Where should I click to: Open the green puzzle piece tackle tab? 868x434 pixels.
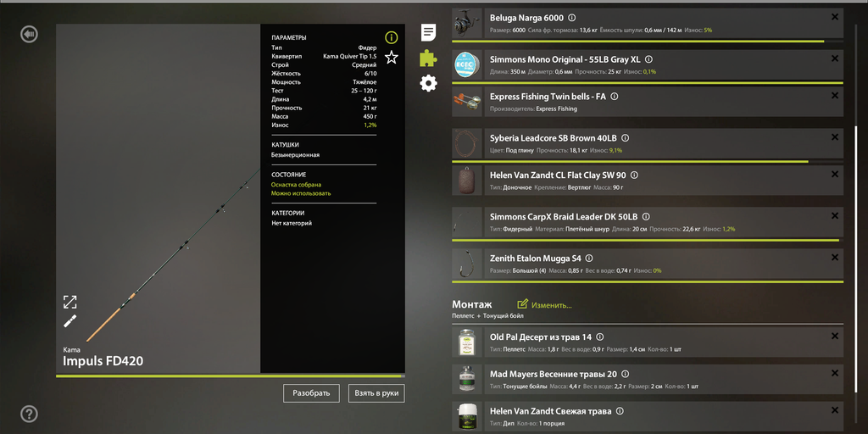pos(428,58)
